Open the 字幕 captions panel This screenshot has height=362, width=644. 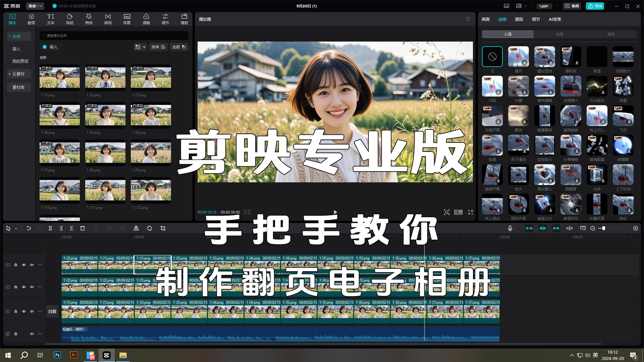coord(127,19)
